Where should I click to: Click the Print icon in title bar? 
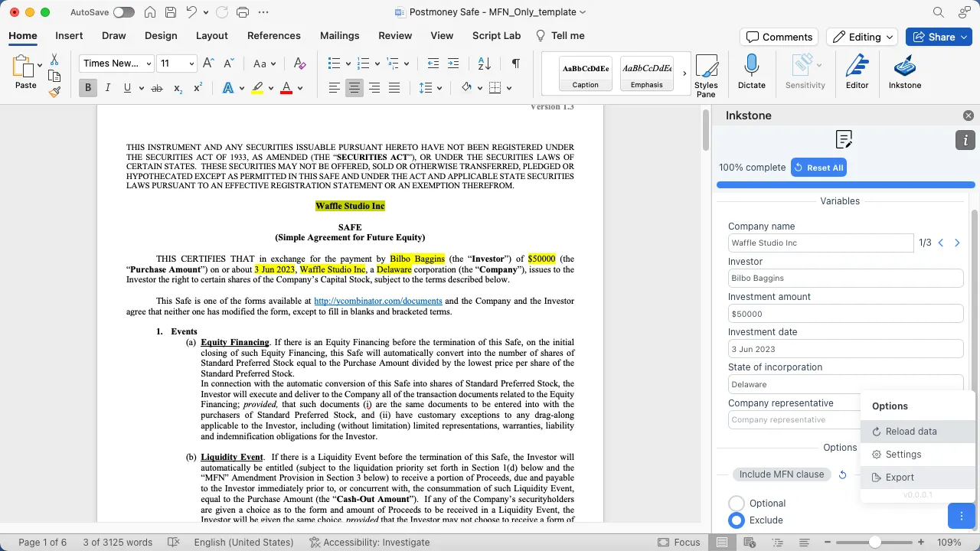pyautogui.click(x=243, y=12)
